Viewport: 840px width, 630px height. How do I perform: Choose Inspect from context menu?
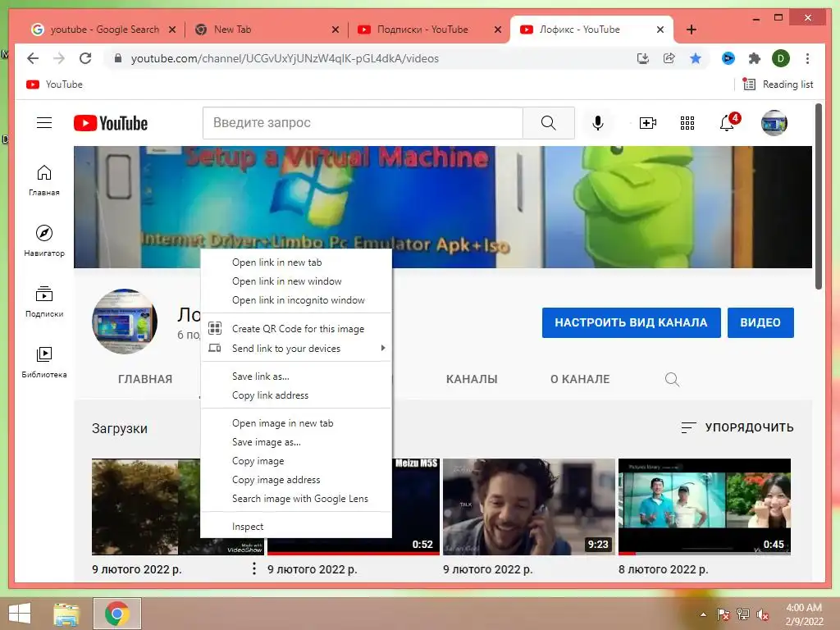pos(296,527)
